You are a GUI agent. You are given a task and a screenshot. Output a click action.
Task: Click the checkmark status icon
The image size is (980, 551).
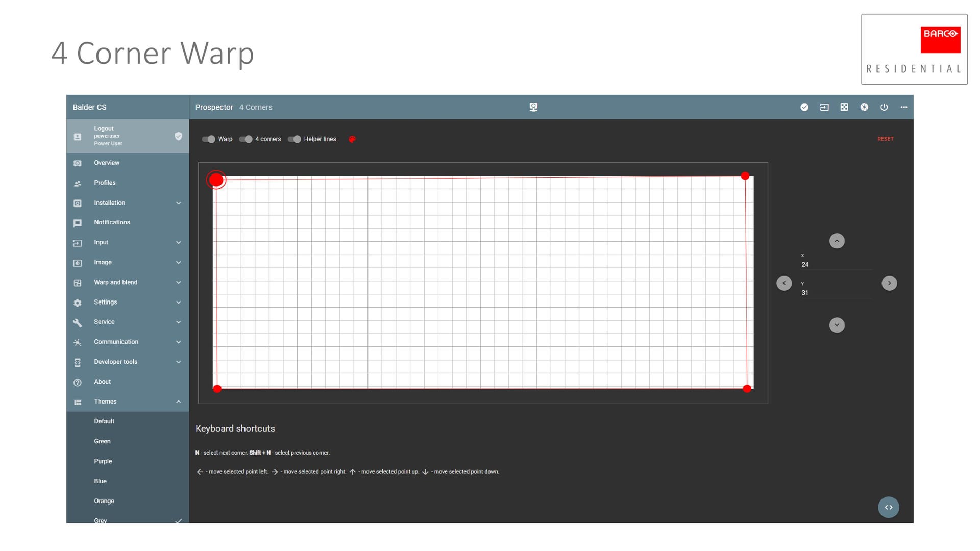click(804, 107)
